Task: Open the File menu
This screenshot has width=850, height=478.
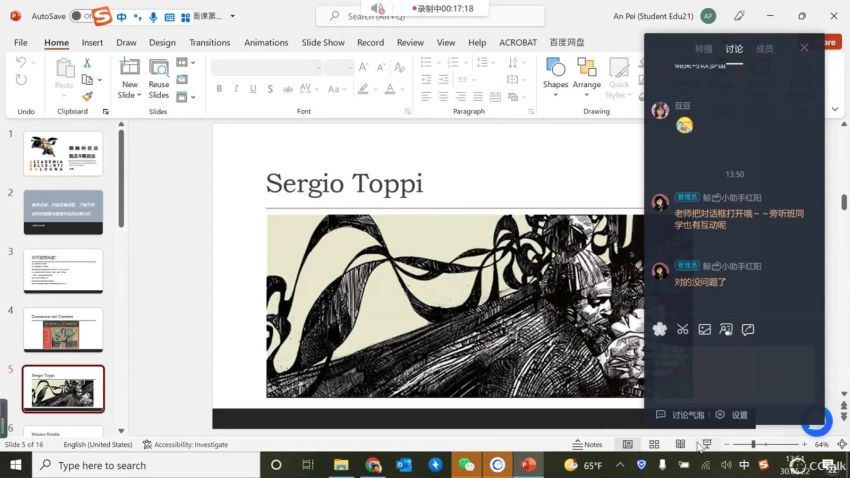Action: click(21, 42)
